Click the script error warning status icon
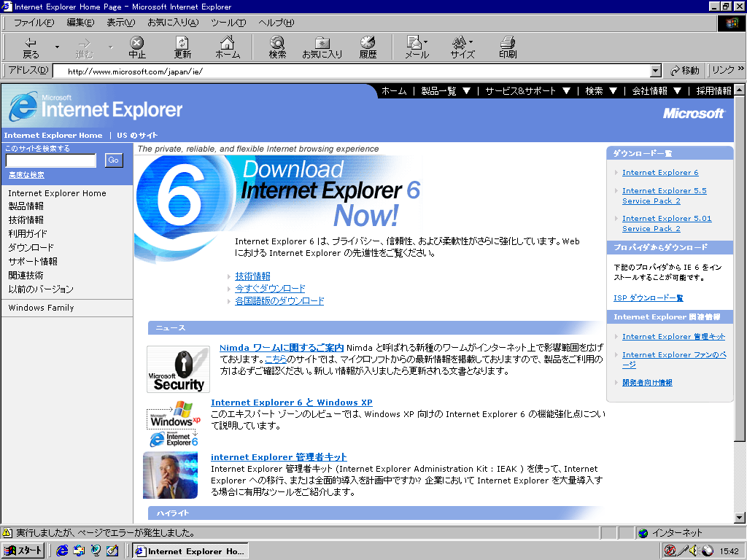 click(7, 533)
